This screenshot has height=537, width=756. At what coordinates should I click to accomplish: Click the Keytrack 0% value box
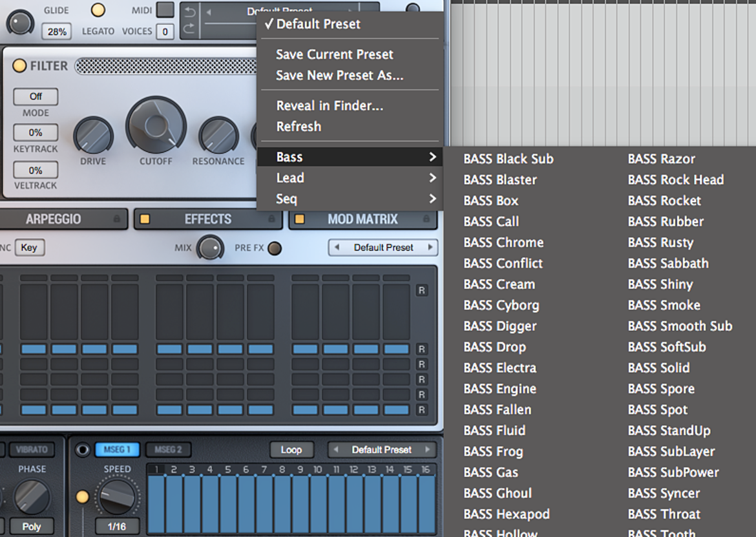pos(36,132)
